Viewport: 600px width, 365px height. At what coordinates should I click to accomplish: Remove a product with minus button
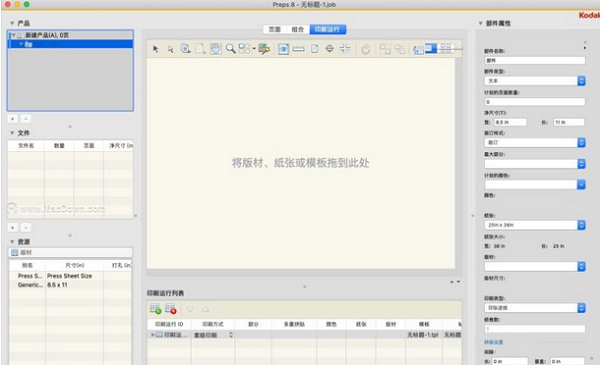[26, 119]
